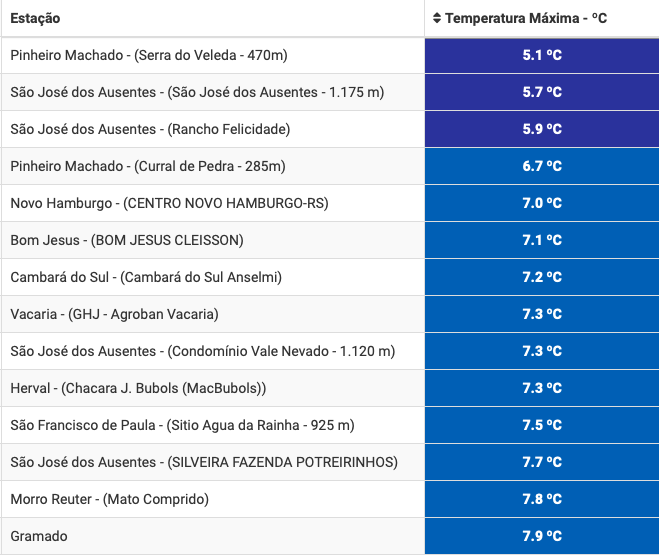Image resolution: width=659 pixels, height=555 pixels.
Task: Click Bom Jesus CLEISSON station name
Action: [127, 240]
